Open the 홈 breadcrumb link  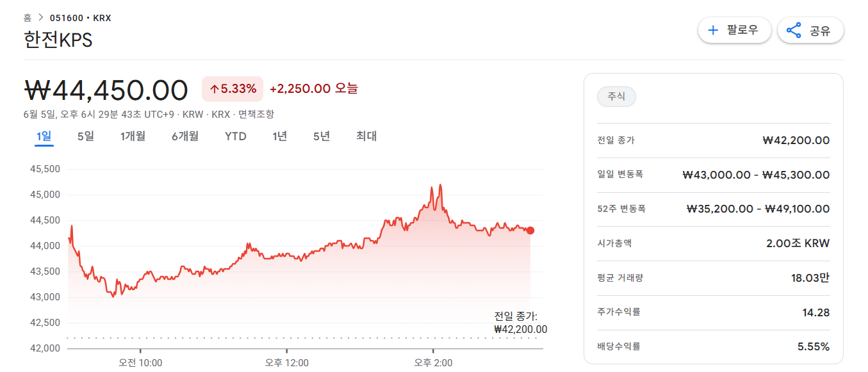click(x=26, y=17)
